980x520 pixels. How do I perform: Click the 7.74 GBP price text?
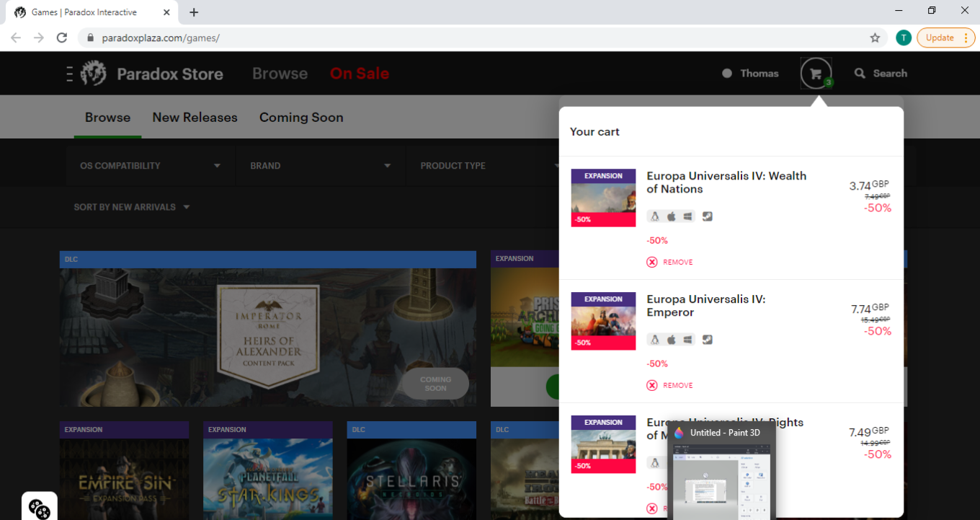tap(871, 309)
